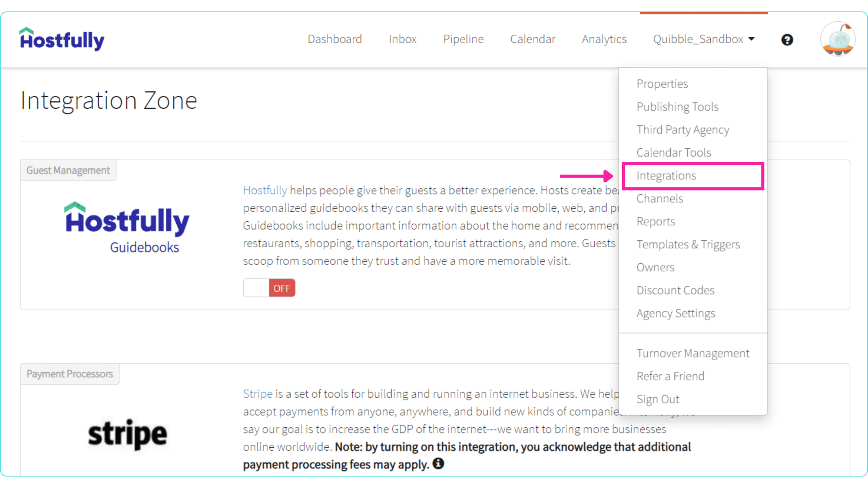
Task: Click Sign Out in the menu
Action: pyautogui.click(x=658, y=399)
